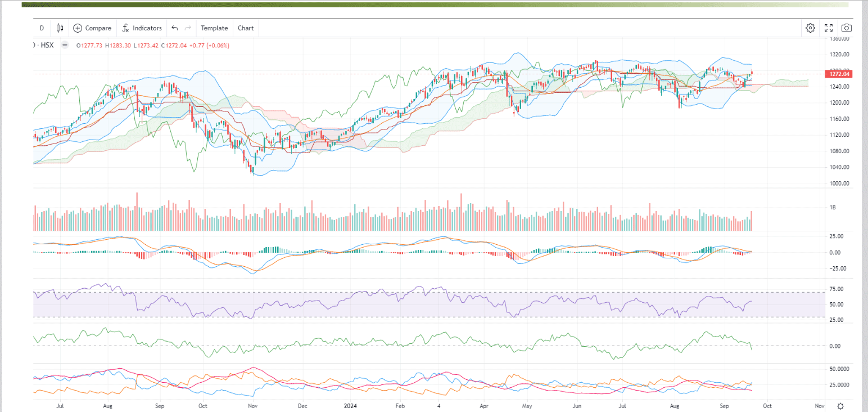Click the 1B volume axis label
The width and height of the screenshot is (868, 412).
(x=833, y=208)
